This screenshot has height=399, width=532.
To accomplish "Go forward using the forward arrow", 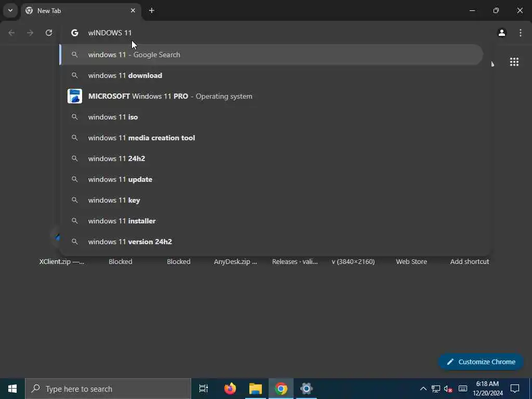I will (30, 33).
